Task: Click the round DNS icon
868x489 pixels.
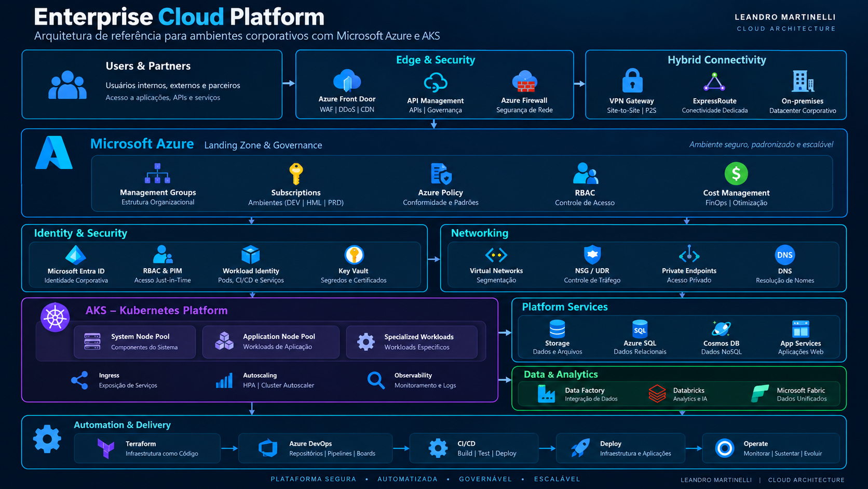Action: [785, 255]
